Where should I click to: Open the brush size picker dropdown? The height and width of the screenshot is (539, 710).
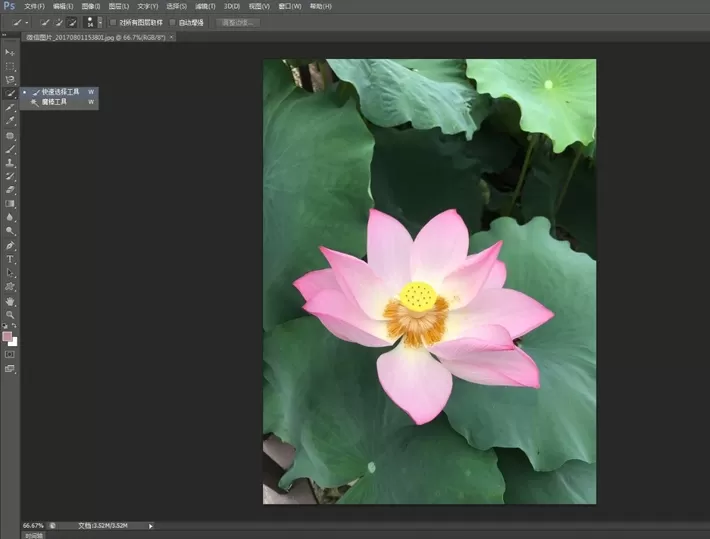(100, 22)
